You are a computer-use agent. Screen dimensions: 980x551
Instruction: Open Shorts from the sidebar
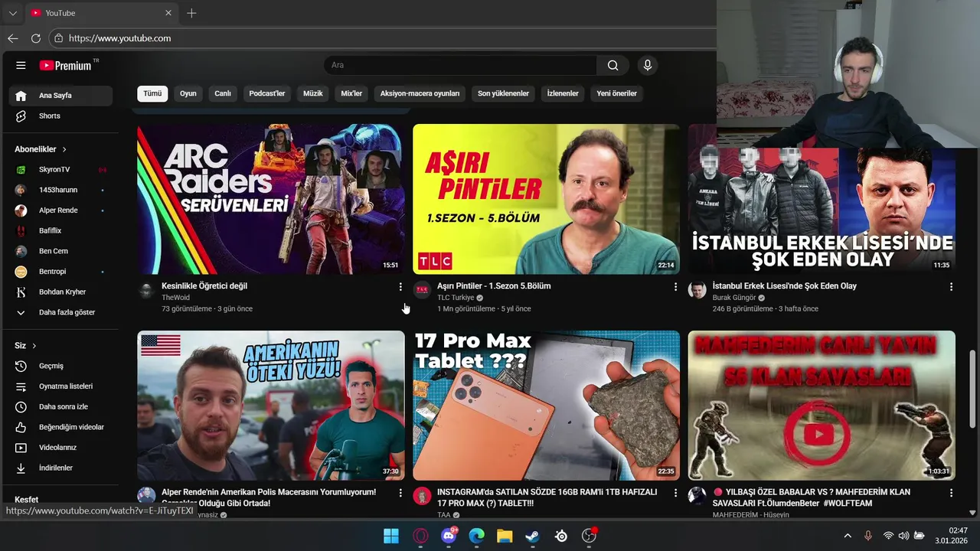(60, 116)
